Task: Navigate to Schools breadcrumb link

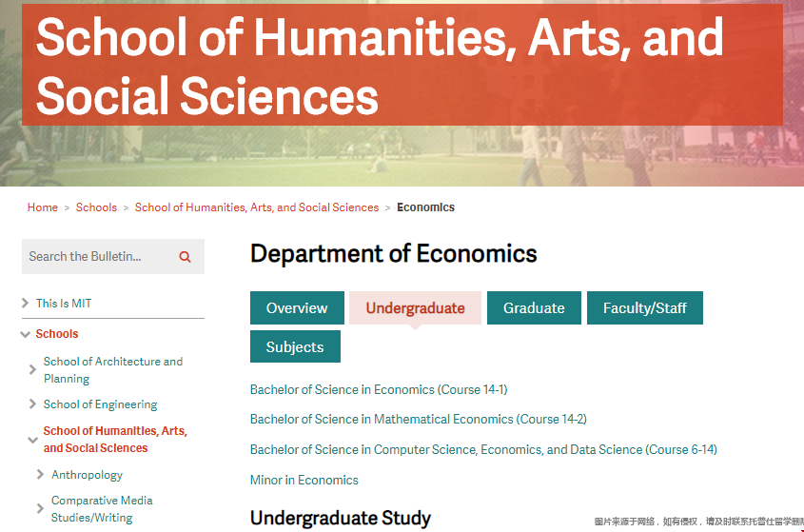Action: point(96,207)
